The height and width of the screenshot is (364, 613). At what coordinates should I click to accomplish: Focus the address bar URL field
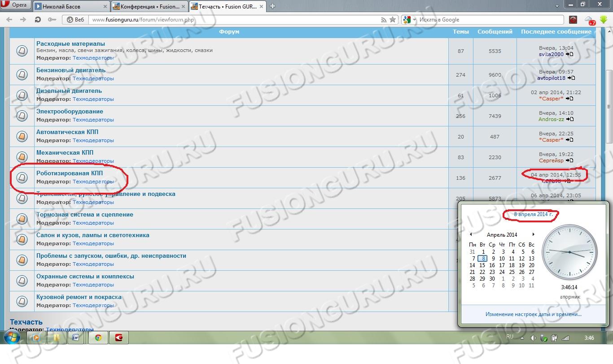point(233,20)
